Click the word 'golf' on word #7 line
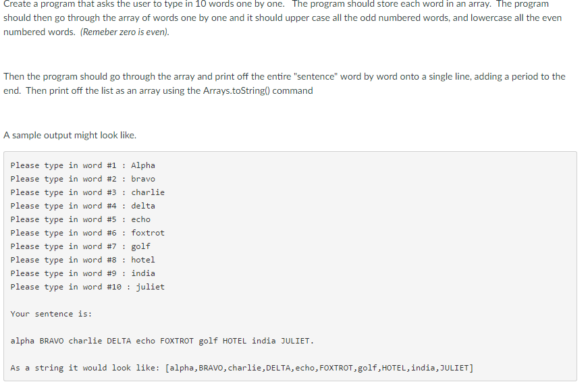The height and width of the screenshot is (384, 588). [140, 246]
